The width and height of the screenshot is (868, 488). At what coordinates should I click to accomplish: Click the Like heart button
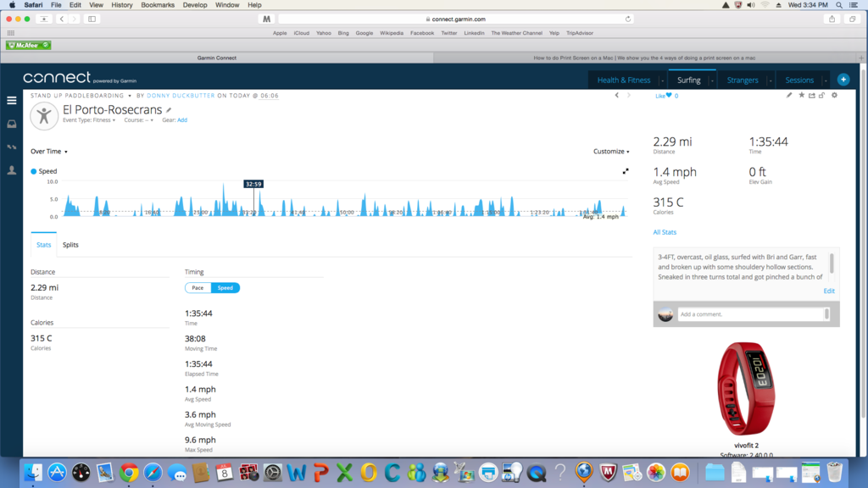[x=668, y=96]
